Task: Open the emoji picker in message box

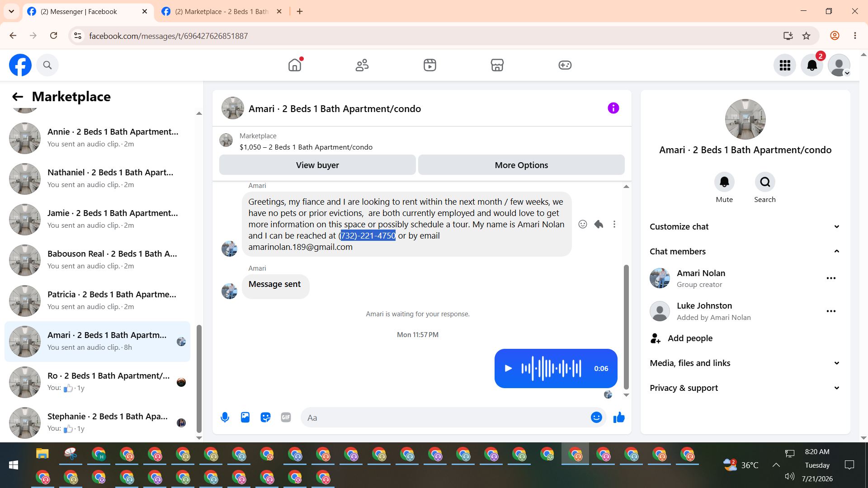Action: click(596, 418)
